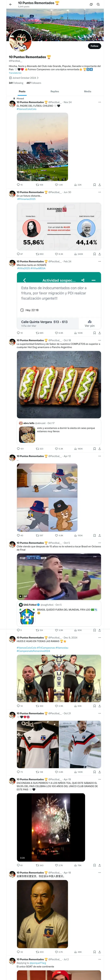This screenshot has width=110, height=980.
Task: Click the Translate bio link
Action: pyautogui.click(x=15, y=73)
